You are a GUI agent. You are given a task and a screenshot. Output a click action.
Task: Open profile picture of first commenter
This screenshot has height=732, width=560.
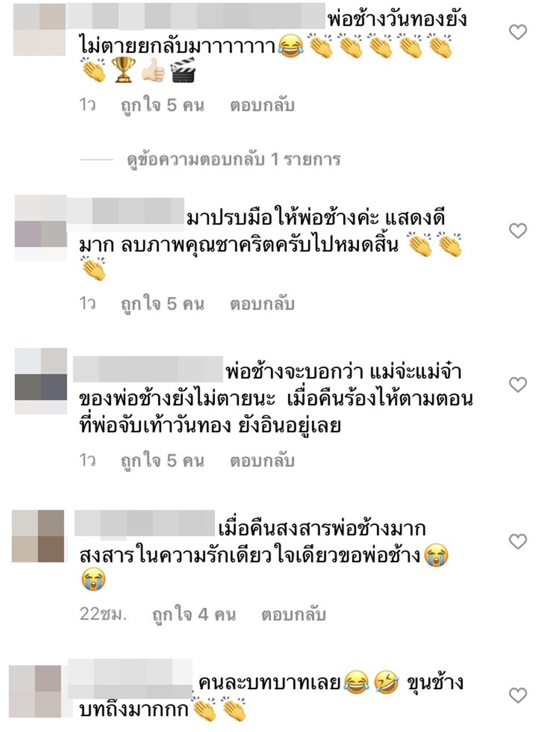pos(39,30)
